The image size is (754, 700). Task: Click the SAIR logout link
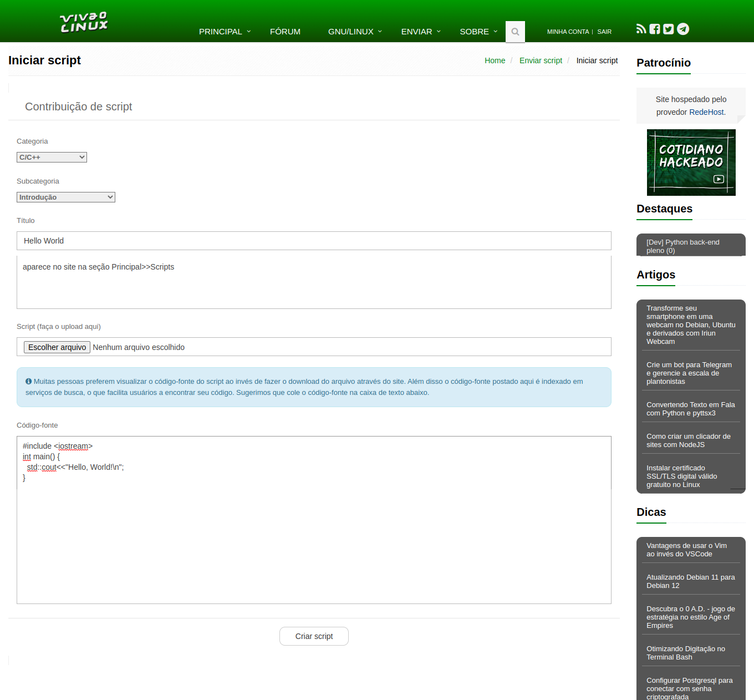pos(604,32)
